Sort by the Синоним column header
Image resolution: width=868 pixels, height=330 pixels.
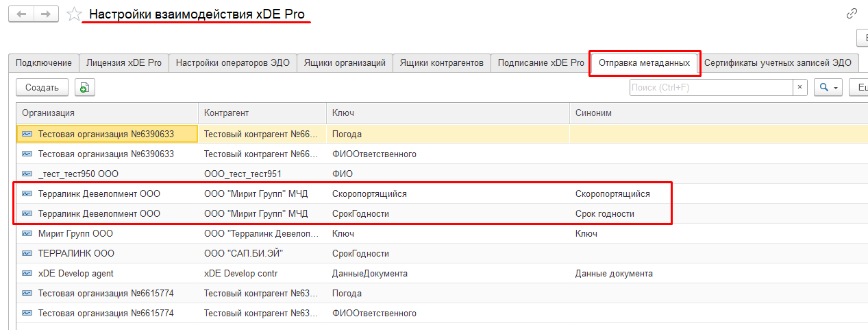click(719, 113)
